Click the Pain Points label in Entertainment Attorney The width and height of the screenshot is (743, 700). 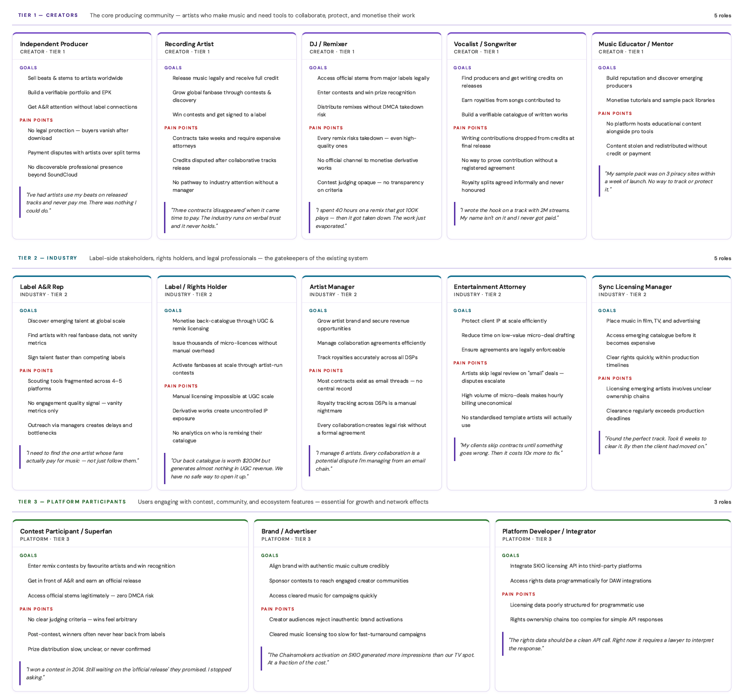tap(470, 363)
